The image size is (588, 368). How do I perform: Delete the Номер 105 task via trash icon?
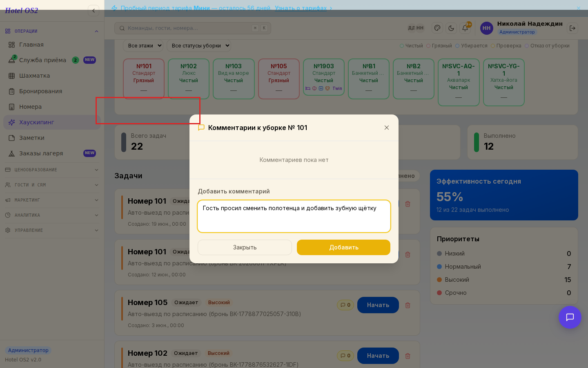click(408, 305)
